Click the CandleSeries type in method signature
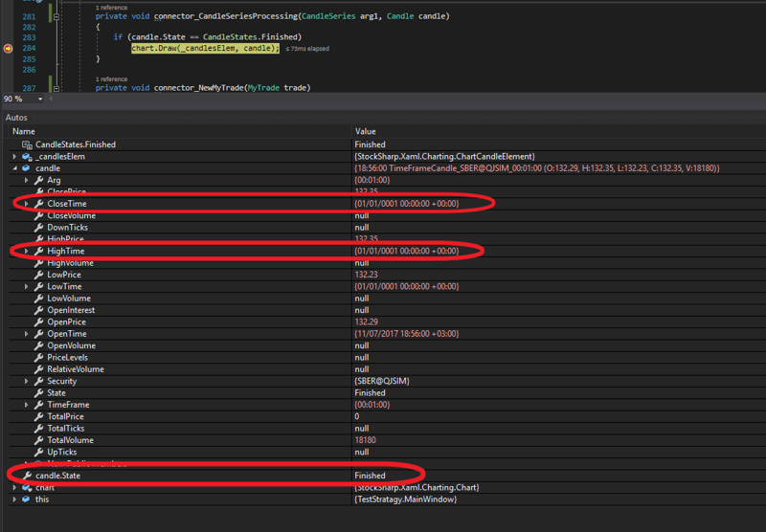Screen dimensions: 766x532 click(x=328, y=16)
